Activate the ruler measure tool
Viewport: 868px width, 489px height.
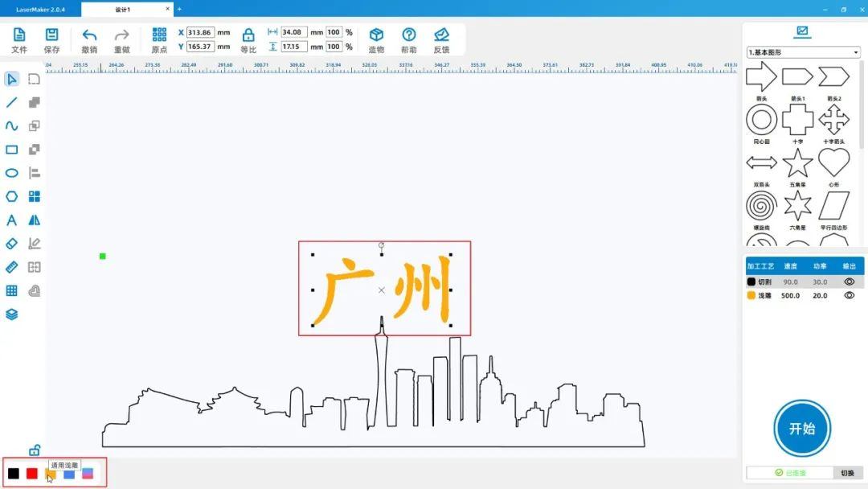pyautogui.click(x=12, y=267)
